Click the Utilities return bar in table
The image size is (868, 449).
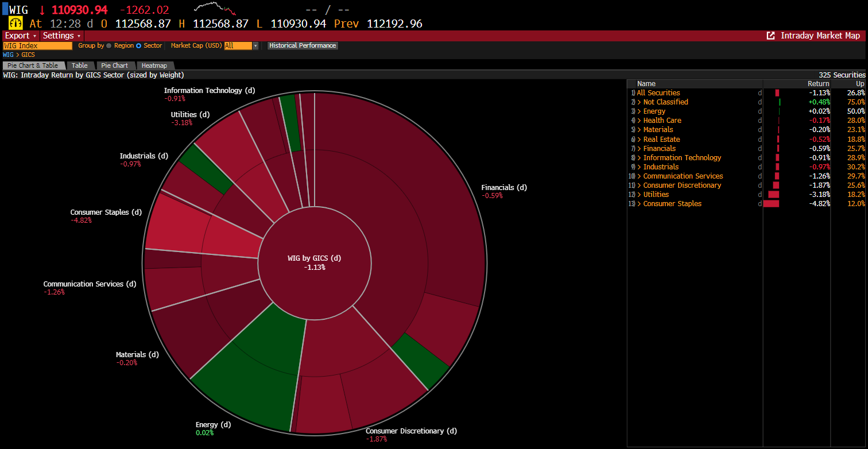[x=773, y=195]
